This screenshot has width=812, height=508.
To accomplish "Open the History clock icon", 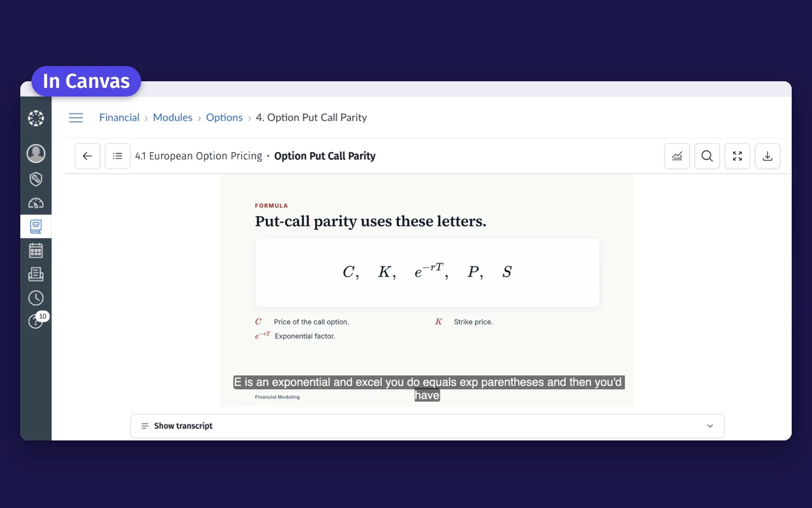I will pos(36,298).
